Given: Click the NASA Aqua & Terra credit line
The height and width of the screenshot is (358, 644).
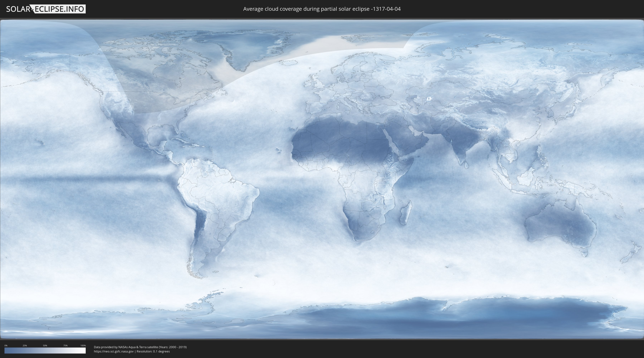Looking at the screenshot, I should click(x=140, y=347).
